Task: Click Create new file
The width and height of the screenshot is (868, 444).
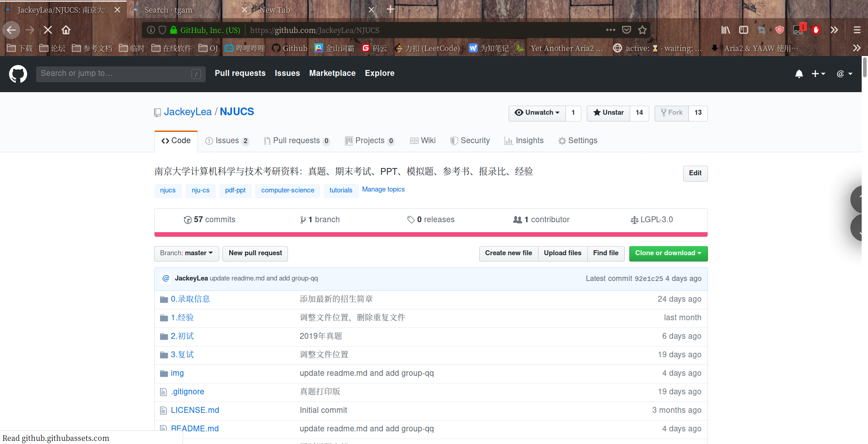Action: coord(509,253)
